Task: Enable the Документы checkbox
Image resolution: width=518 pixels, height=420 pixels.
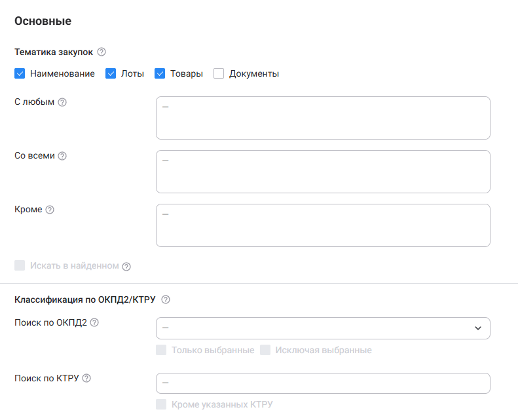Action: (219, 73)
